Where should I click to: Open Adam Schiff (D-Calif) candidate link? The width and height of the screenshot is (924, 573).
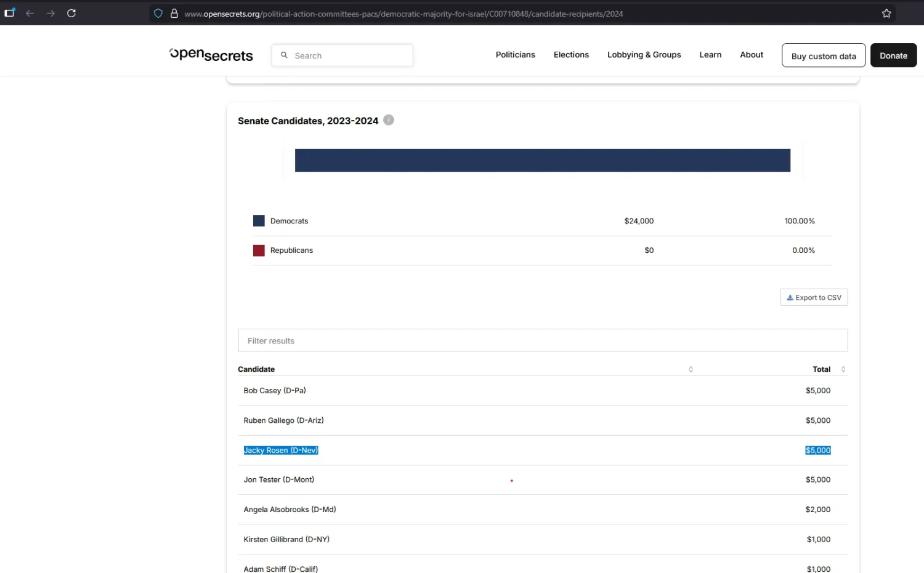[x=281, y=569]
